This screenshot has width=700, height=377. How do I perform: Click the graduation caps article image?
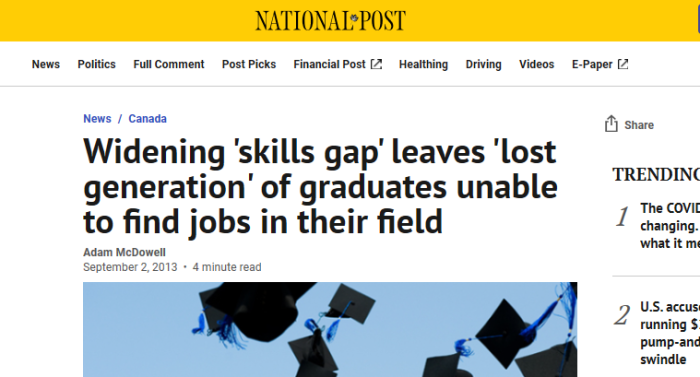tap(330, 329)
